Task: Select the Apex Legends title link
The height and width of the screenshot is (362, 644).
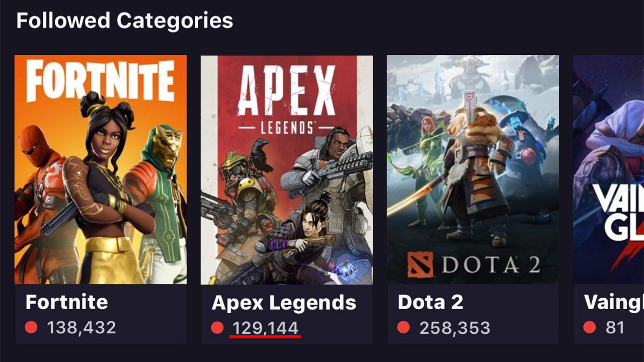Action: click(x=285, y=302)
